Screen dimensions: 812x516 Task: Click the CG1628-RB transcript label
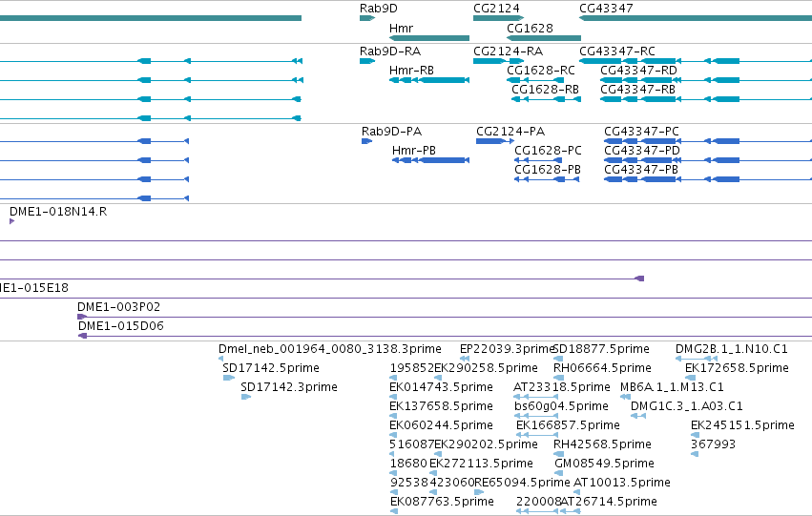545,90
